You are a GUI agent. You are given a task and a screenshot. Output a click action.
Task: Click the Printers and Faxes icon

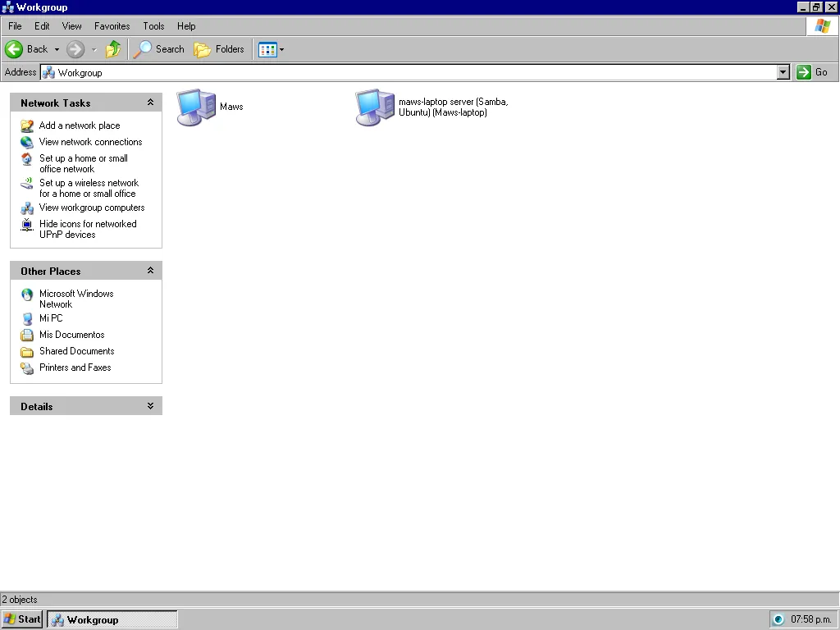[x=27, y=368]
